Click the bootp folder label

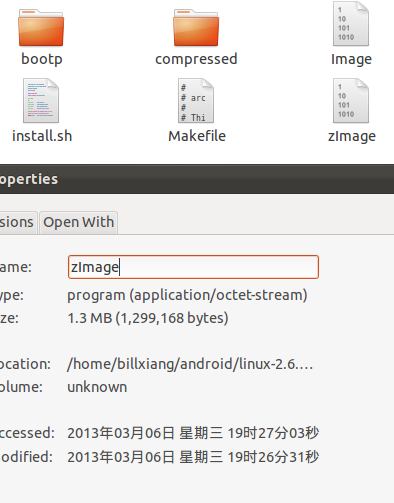(x=42, y=59)
